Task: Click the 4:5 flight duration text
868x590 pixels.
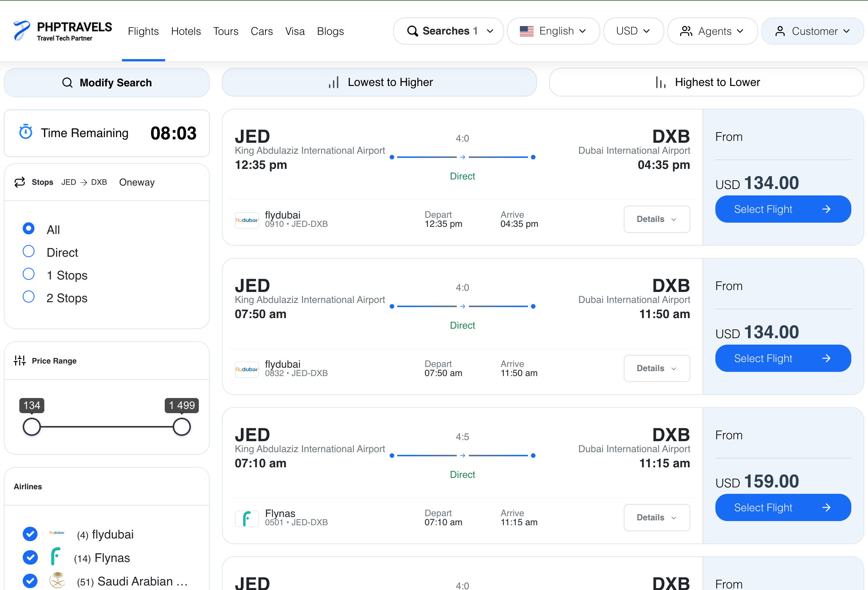Action: click(462, 437)
